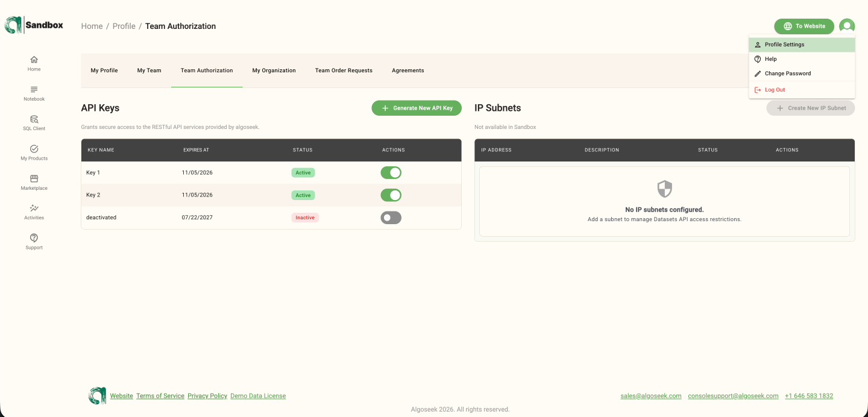This screenshot has height=417, width=868.
Task: Click the Algoseek logo in the footer
Action: (97, 395)
